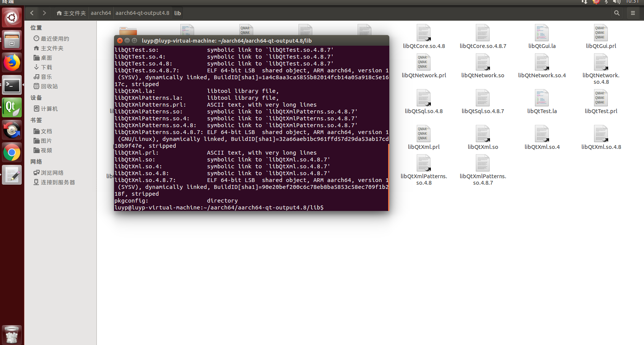Open the Ubuntu Dash launcher icon

tap(12, 18)
